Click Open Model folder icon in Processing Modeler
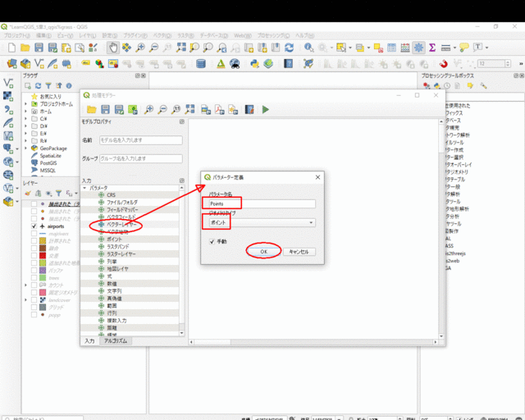Screen dimensions: 525x420 coord(91,109)
